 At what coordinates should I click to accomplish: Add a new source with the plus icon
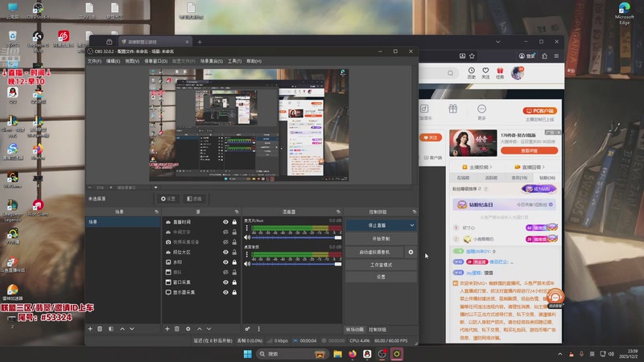(167, 329)
